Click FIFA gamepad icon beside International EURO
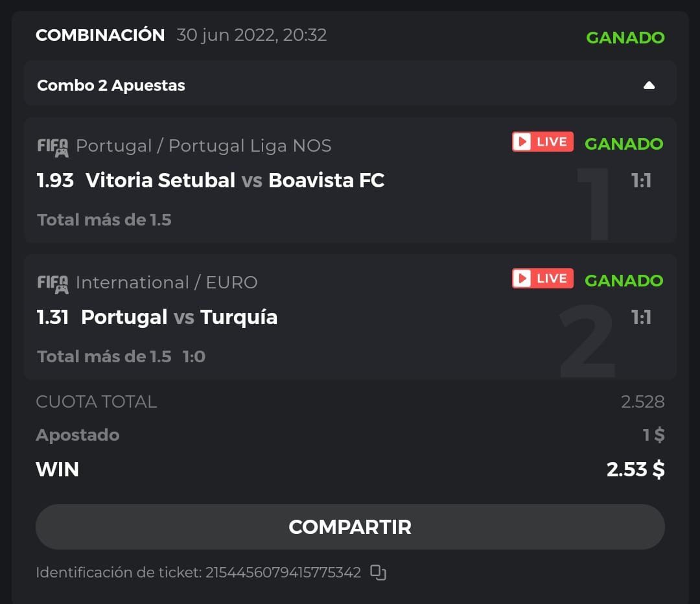 [x=52, y=284]
